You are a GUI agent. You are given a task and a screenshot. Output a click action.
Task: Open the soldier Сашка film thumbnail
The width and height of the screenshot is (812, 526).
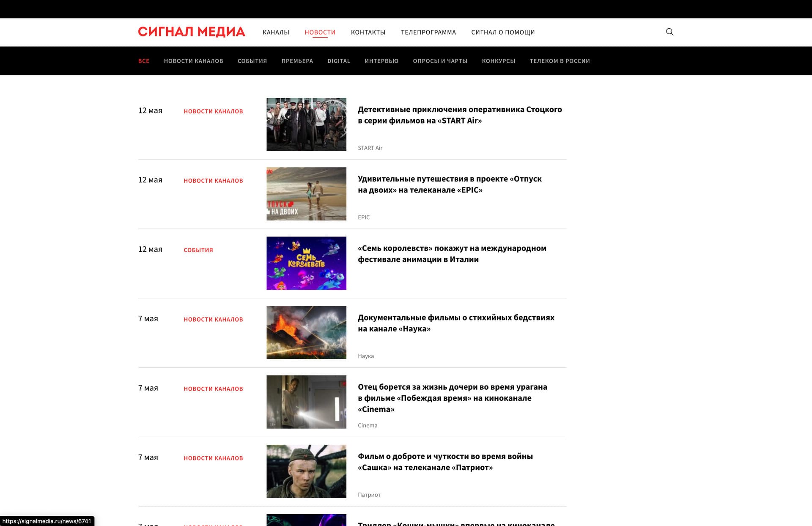(x=306, y=471)
